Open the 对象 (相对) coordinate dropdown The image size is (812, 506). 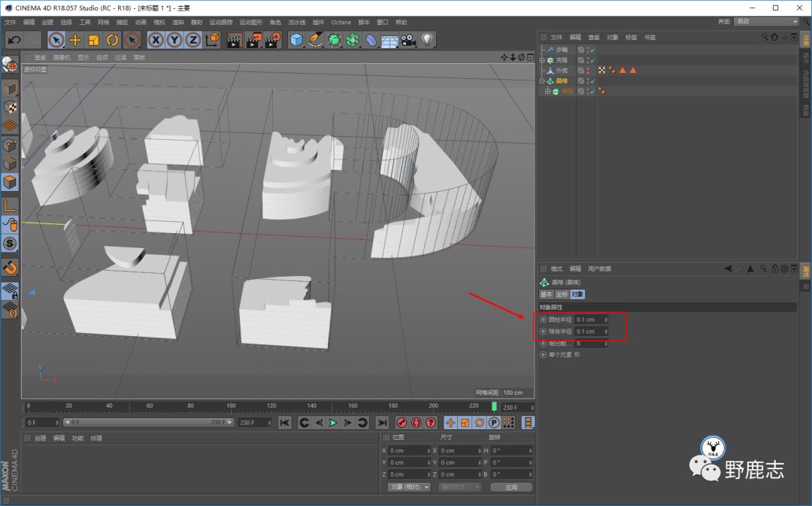pyautogui.click(x=409, y=486)
